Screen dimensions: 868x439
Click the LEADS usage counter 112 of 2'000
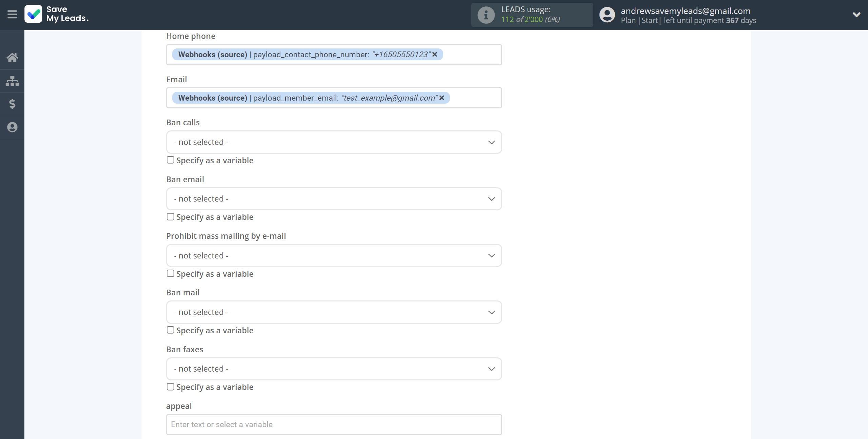click(x=530, y=20)
